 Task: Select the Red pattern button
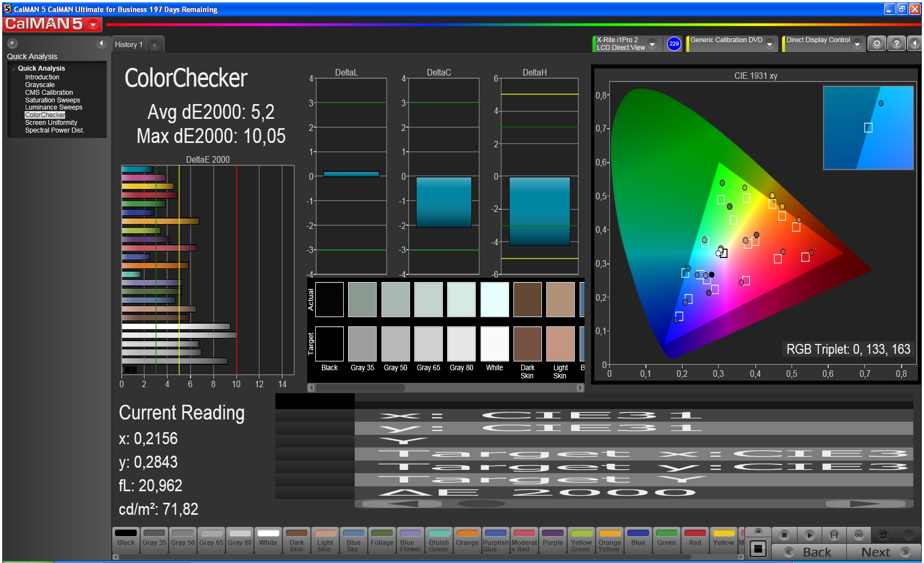pos(695,539)
